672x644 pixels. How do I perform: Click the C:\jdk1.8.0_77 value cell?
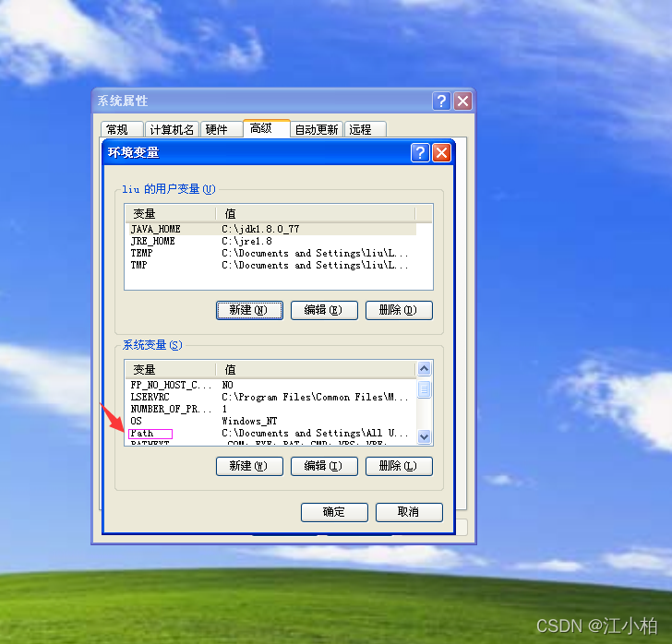point(260,229)
